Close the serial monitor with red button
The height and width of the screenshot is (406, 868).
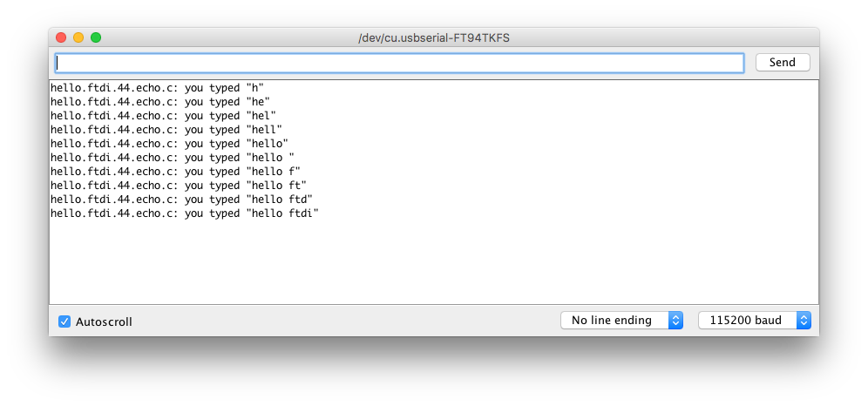[x=61, y=37]
